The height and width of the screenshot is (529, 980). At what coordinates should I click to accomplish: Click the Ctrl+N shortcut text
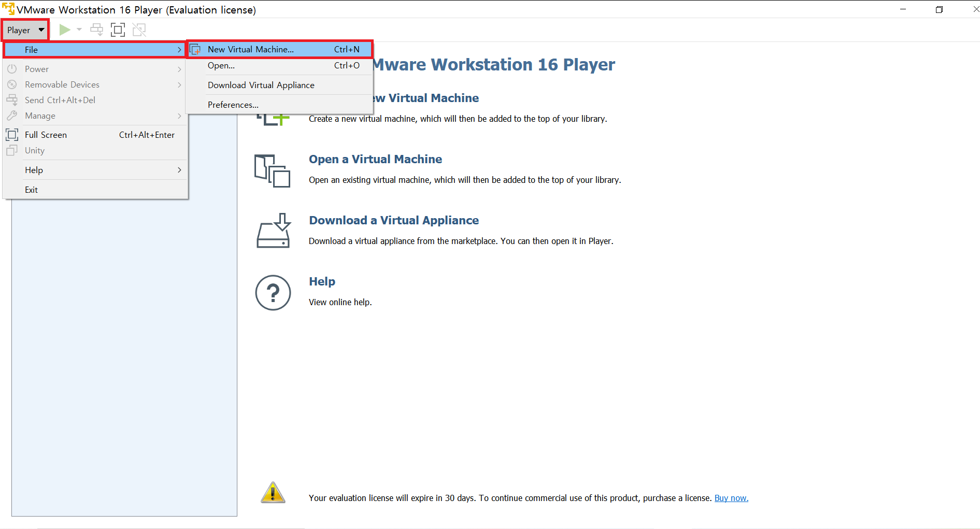347,49
